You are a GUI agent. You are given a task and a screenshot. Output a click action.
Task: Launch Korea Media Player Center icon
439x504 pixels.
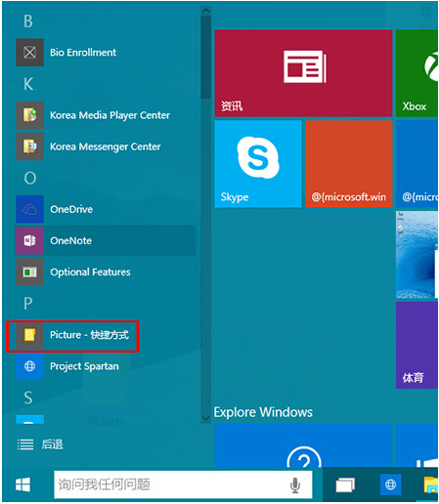click(29, 115)
